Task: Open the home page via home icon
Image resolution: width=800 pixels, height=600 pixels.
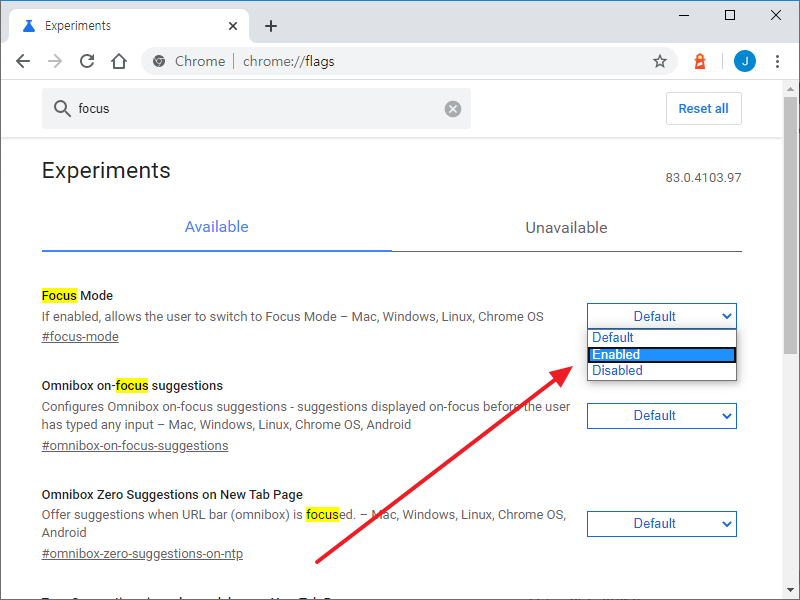Action: pos(119,61)
